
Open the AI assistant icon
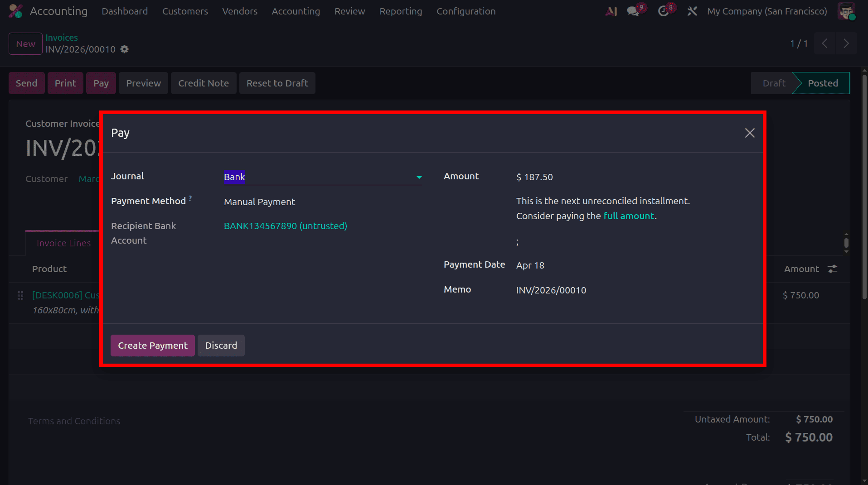(x=611, y=11)
